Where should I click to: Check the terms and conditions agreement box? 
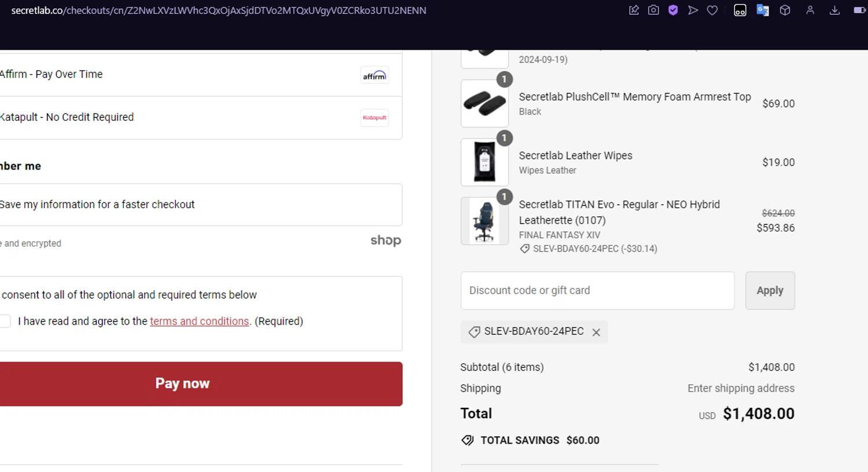tap(5, 321)
